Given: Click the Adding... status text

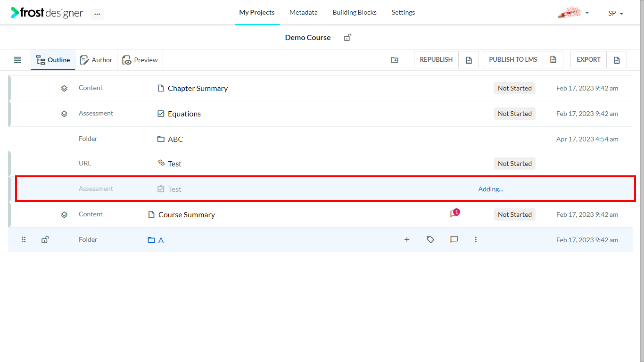Looking at the screenshot, I should point(491,189).
